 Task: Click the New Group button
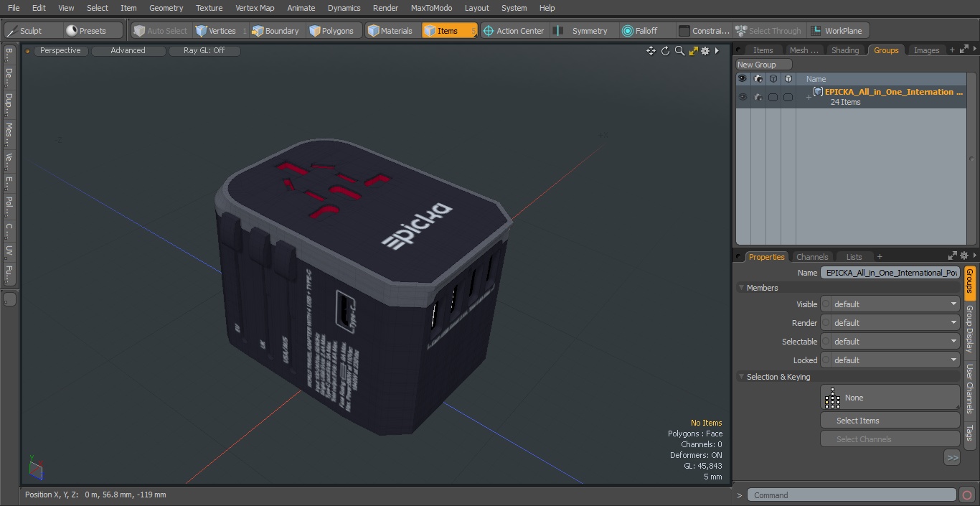pos(763,65)
